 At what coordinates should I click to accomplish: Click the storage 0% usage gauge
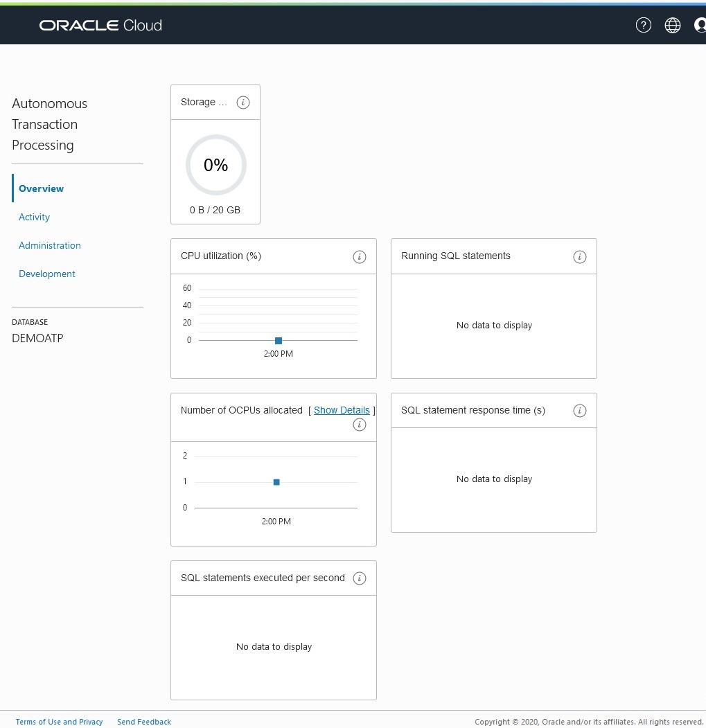click(x=216, y=165)
